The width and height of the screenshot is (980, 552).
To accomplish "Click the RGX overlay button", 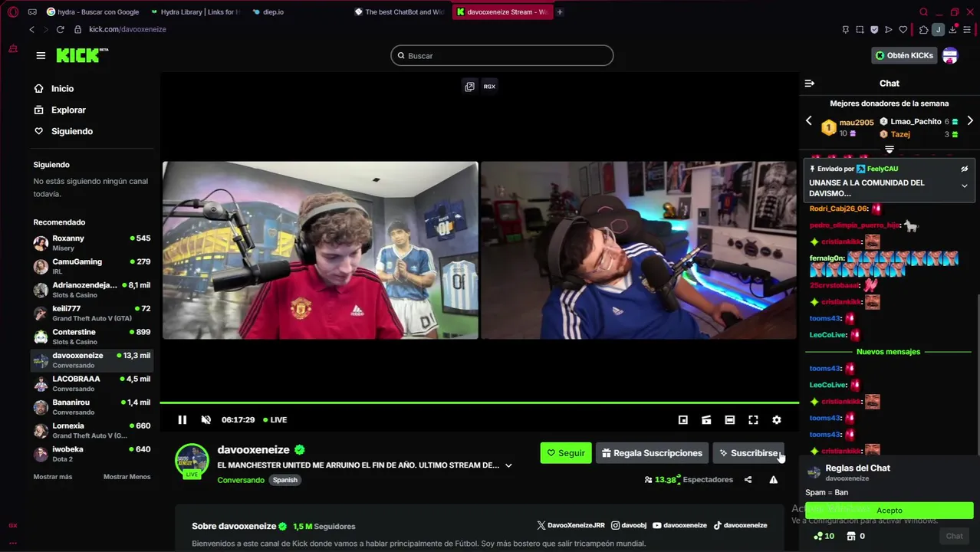I will point(489,87).
